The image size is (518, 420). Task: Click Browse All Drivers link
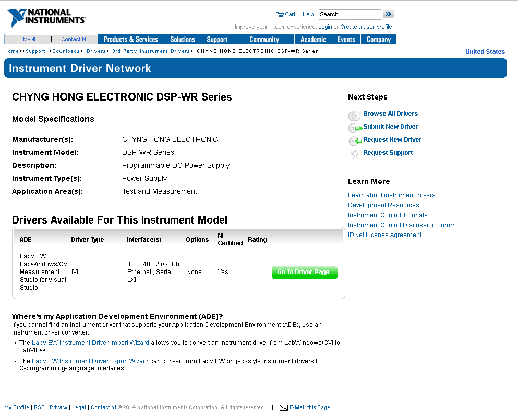click(x=391, y=114)
